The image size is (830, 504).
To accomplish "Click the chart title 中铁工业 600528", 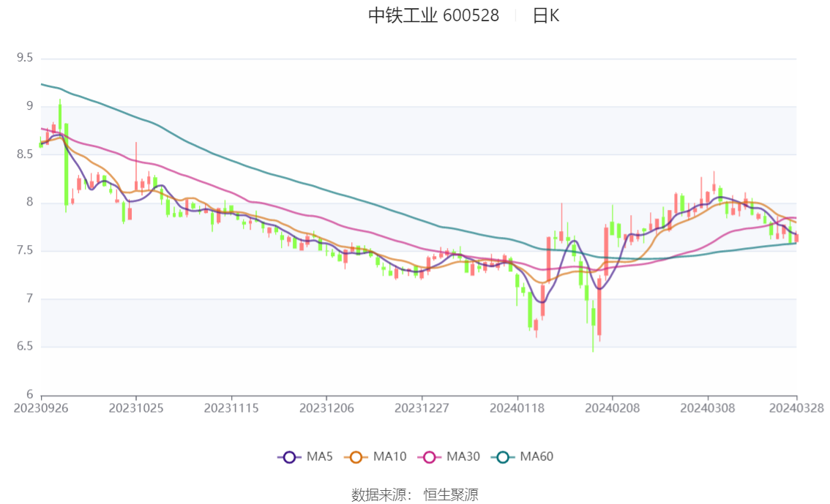I will pyautogui.click(x=433, y=16).
